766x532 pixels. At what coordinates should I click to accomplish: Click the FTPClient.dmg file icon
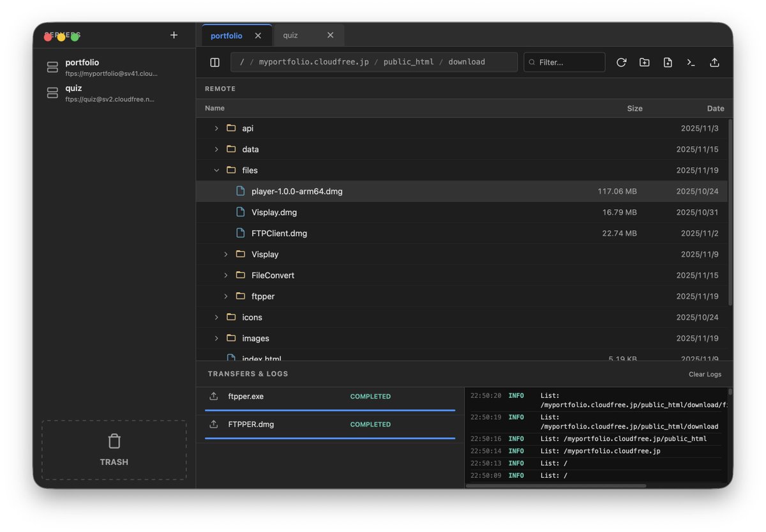(x=241, y=233)
